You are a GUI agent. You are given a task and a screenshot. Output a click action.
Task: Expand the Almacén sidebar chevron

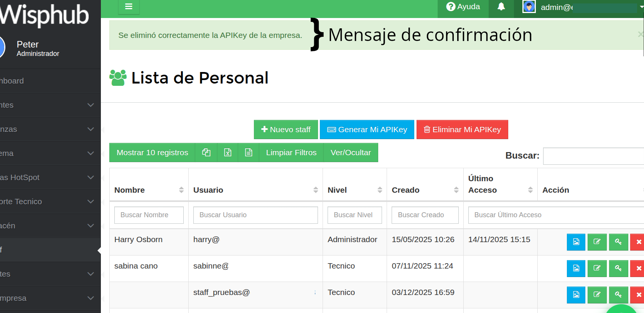coord(91,226)
